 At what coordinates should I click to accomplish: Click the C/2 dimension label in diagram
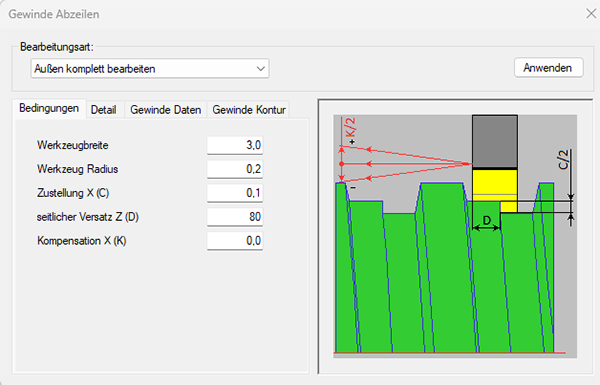(x=563, y=159)
